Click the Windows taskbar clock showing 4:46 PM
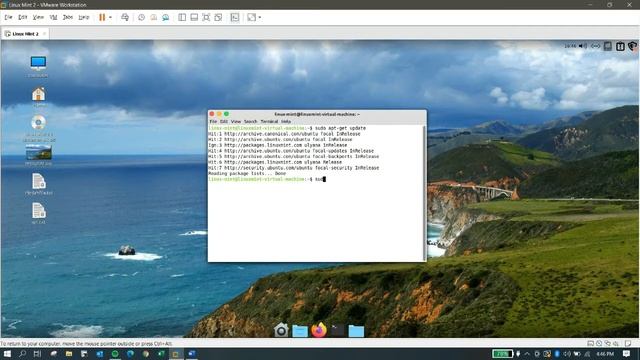This screenshot has height=360, width=640. pos(605,353)
